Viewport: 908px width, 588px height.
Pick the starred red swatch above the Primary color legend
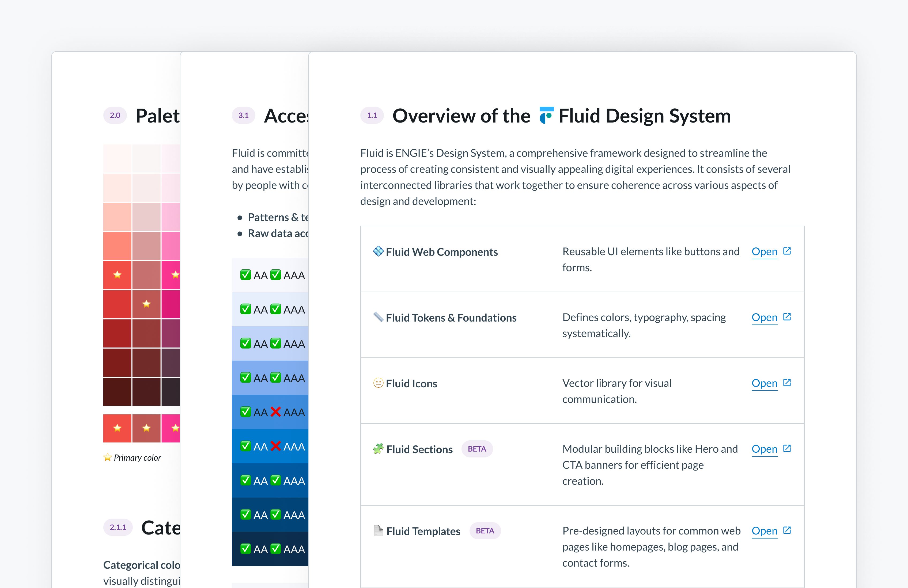point(118,428)
